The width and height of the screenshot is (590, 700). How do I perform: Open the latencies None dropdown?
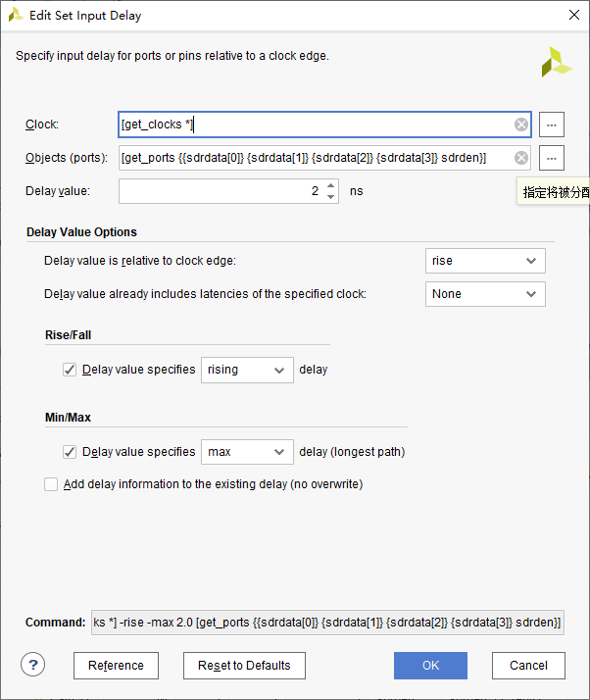pyautogui.click(x=485, y=294)
